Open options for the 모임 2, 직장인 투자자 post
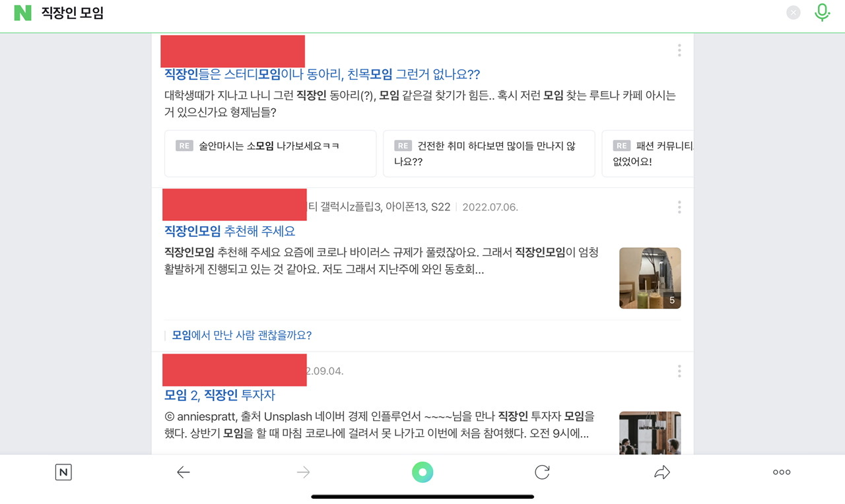This screenshot has height=504, width=845. coord(679,371)
